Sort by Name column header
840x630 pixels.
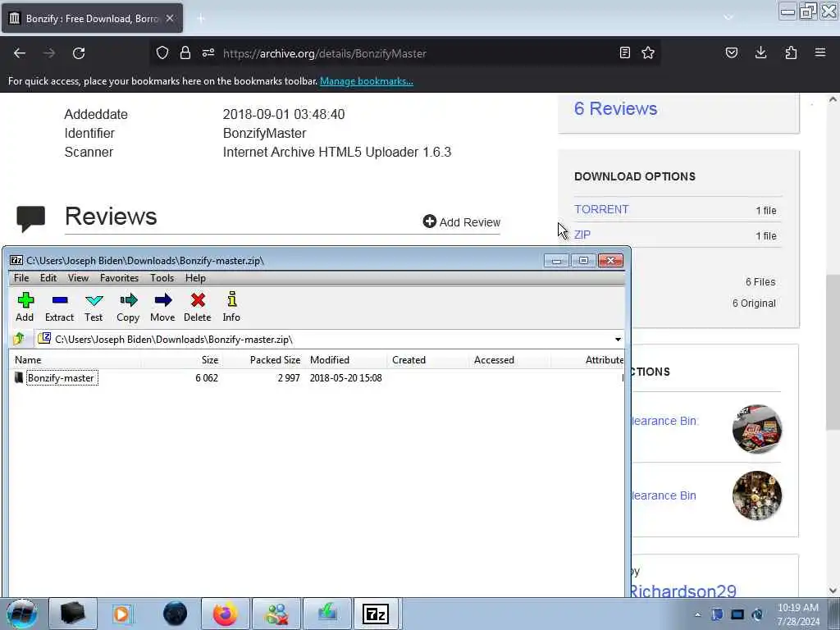tap(75, 360)
